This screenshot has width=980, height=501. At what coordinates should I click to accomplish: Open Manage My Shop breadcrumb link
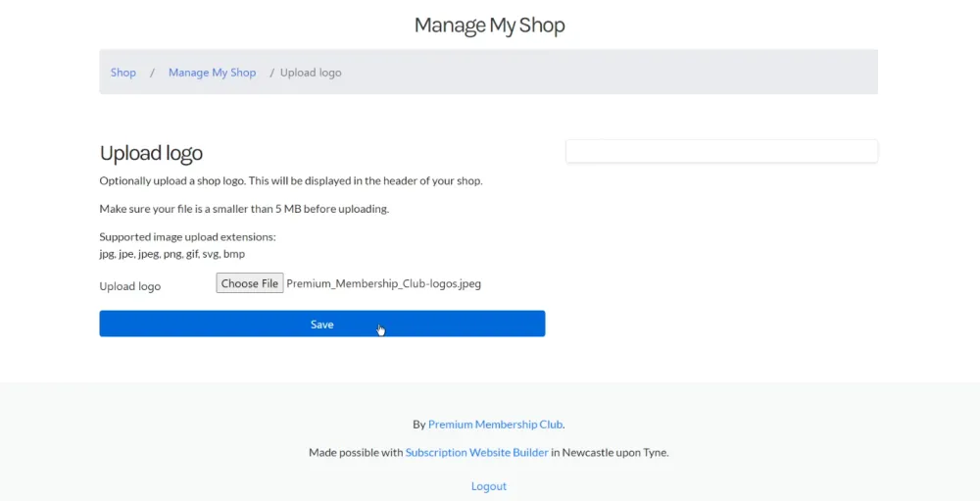[212, 73]
